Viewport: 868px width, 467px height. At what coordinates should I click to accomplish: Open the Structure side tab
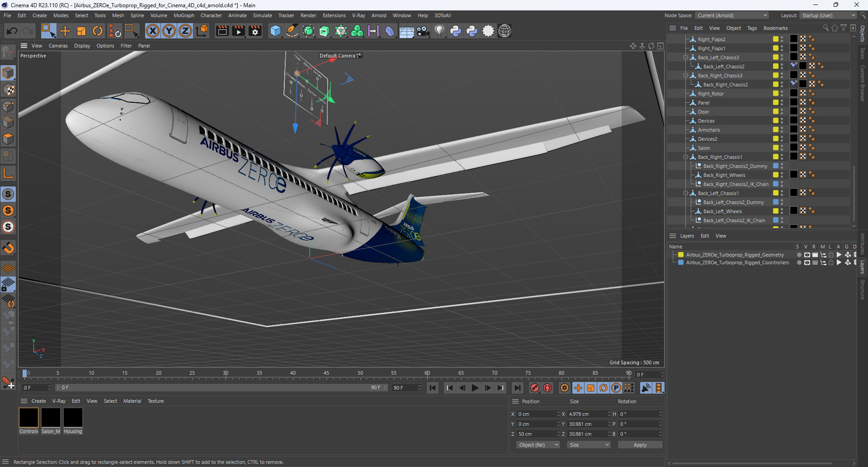(x=863, y=290)
